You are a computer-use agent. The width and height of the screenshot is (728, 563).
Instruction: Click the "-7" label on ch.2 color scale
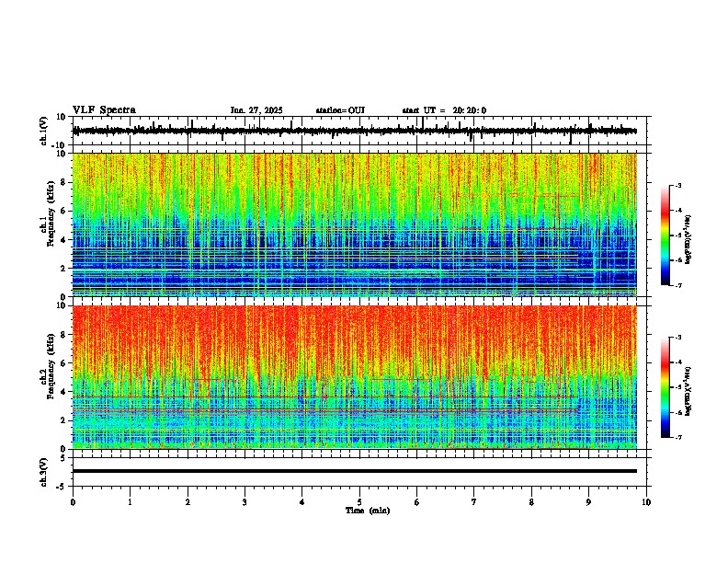(677, 437)
